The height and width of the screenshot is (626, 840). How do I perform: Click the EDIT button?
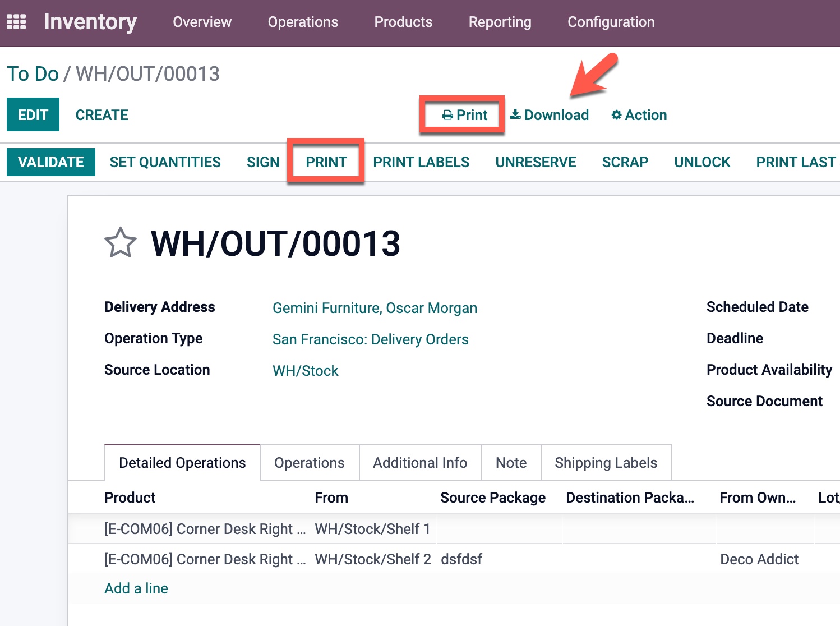(x=33, y=114)
